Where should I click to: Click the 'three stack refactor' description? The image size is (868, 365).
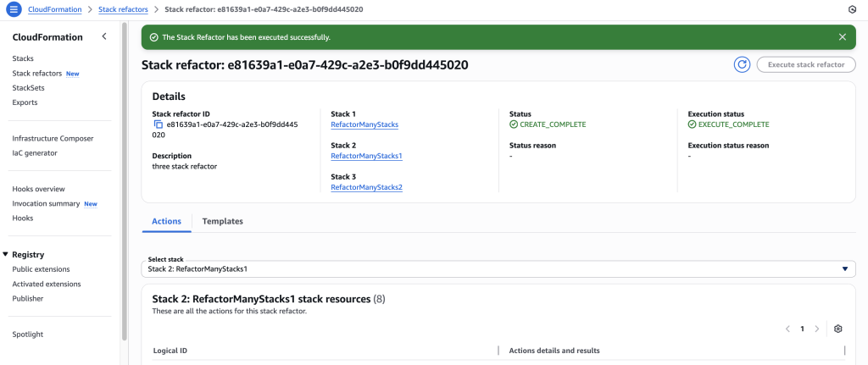point(184,166)
